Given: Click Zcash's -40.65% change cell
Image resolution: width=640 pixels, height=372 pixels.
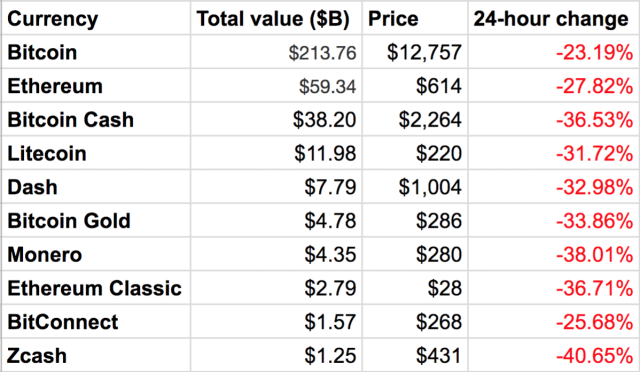Looking at the screenshot, I should tap(554, 355).
